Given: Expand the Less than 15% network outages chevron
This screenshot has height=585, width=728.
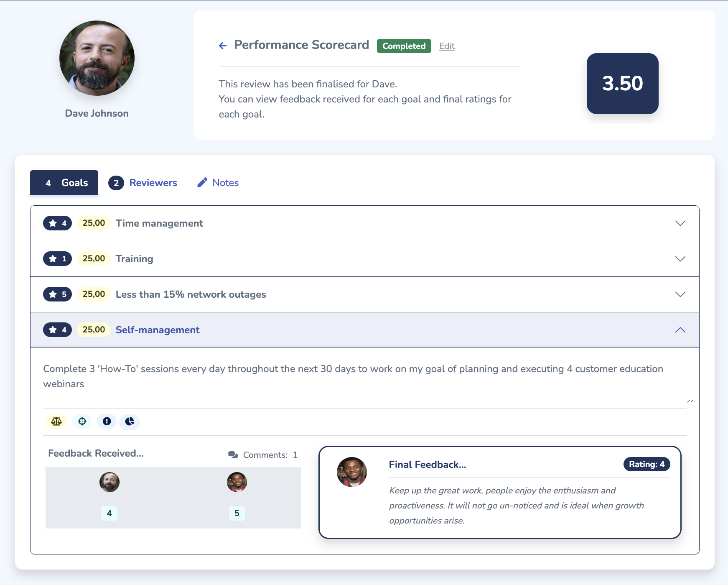Looking at the screenshot, I should (x=680, y=294).
